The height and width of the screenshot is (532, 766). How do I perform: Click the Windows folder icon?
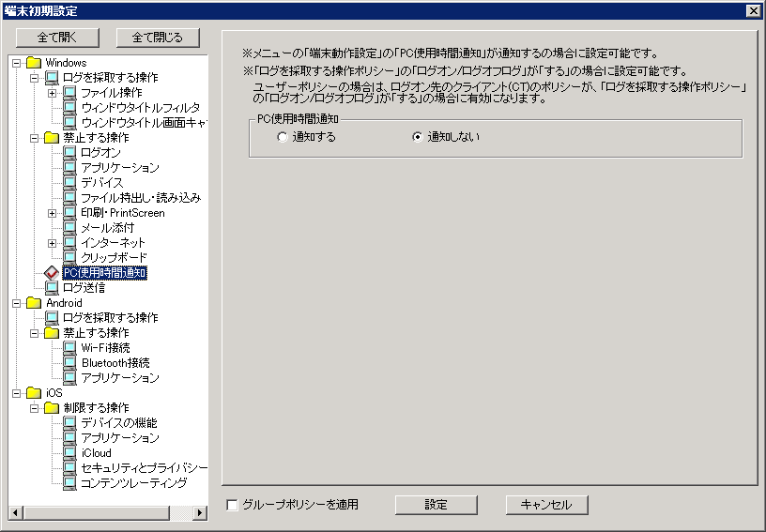click(33, 63)
